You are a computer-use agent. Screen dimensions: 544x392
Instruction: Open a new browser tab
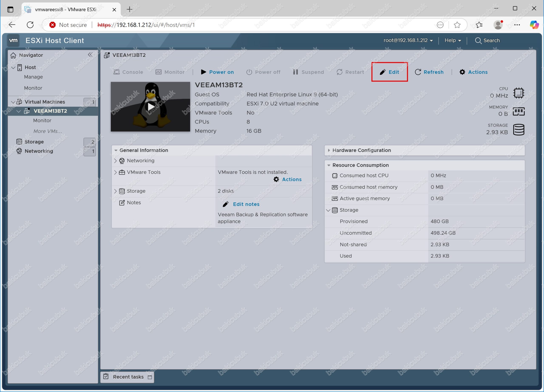[x=130, y=9]
